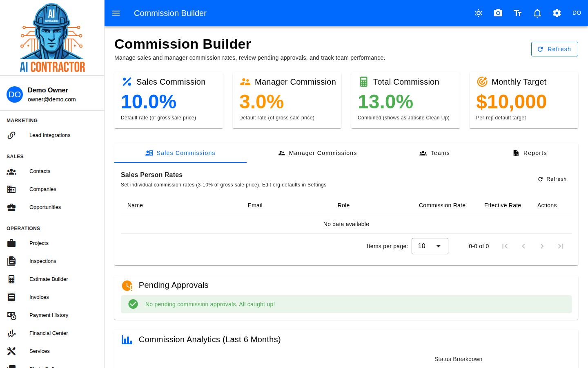Sort by Name column header
This screenshot has height=368, width=588.
point(135,205)
